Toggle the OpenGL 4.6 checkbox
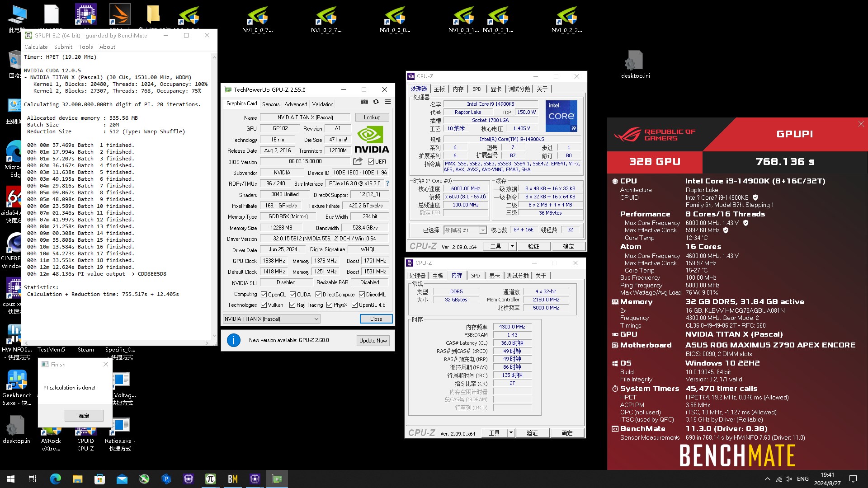868x488 pixels. pyautogui.click(x=354, y=305)
